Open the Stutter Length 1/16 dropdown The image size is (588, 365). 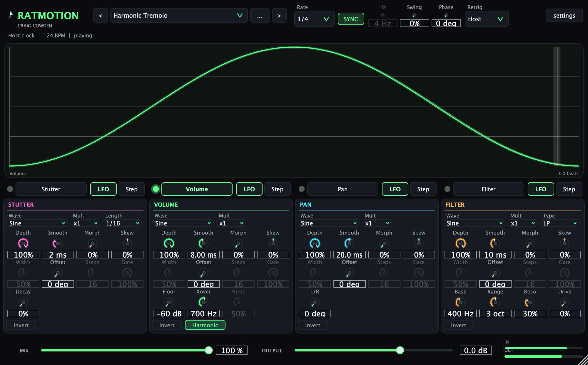click(123, 223)
